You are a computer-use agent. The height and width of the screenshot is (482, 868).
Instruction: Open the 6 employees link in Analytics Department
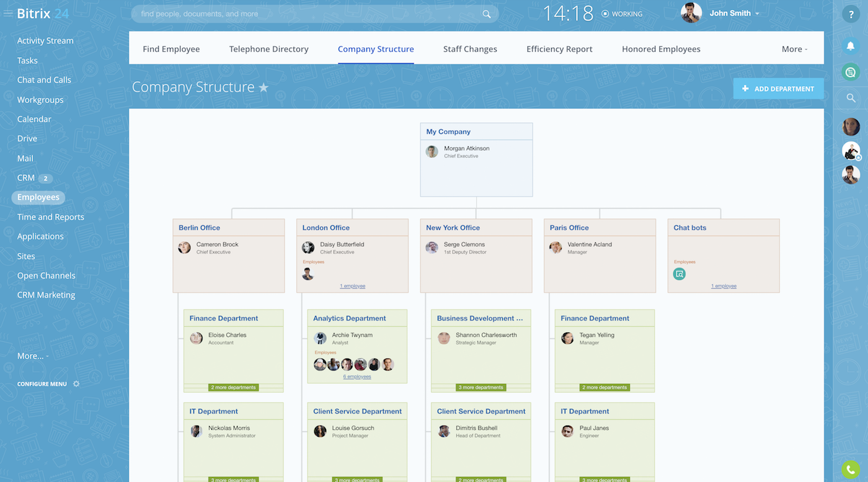click(357, 377)
